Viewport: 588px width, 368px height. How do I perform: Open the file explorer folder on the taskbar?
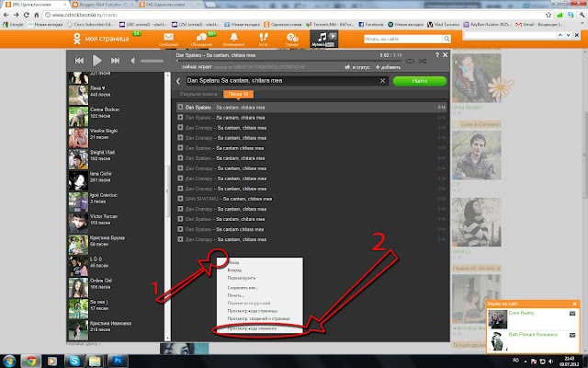pos(95,362)
